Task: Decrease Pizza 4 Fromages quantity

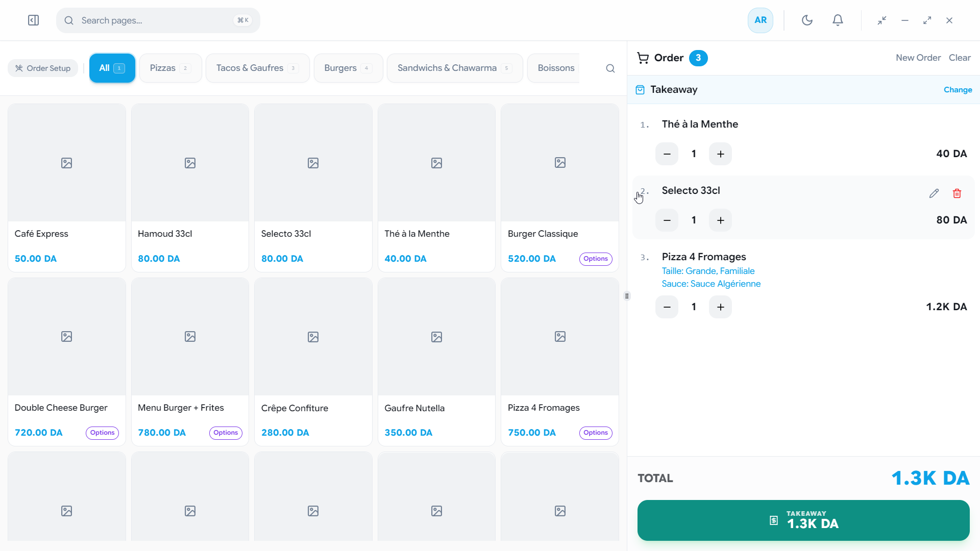Action: point(667,307)
